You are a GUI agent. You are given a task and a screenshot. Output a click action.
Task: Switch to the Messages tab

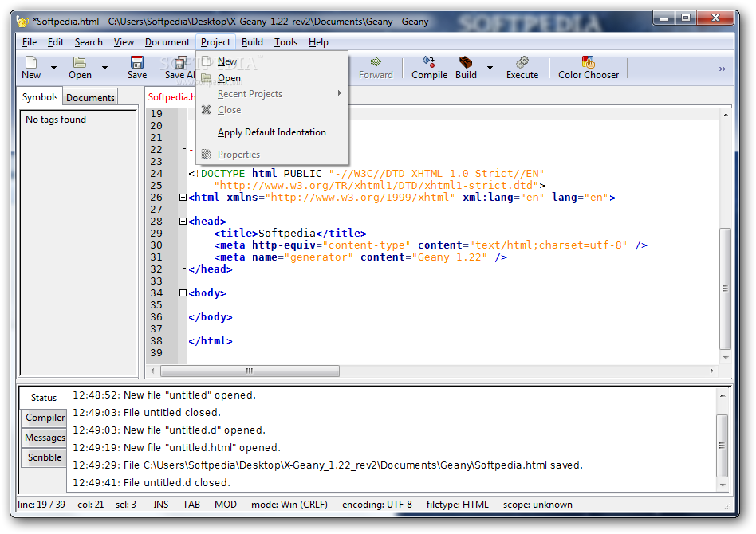click(45, 437)
